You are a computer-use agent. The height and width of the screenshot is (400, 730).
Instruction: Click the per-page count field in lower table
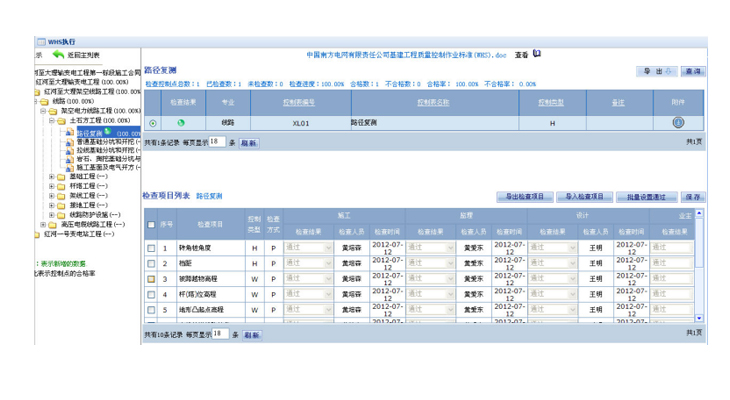218,334
